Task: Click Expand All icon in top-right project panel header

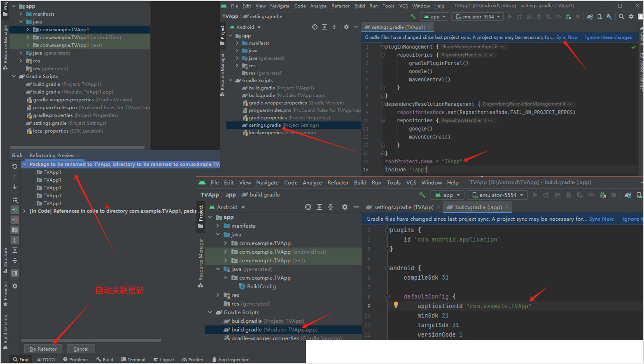Action: click(x=324, y=27)
